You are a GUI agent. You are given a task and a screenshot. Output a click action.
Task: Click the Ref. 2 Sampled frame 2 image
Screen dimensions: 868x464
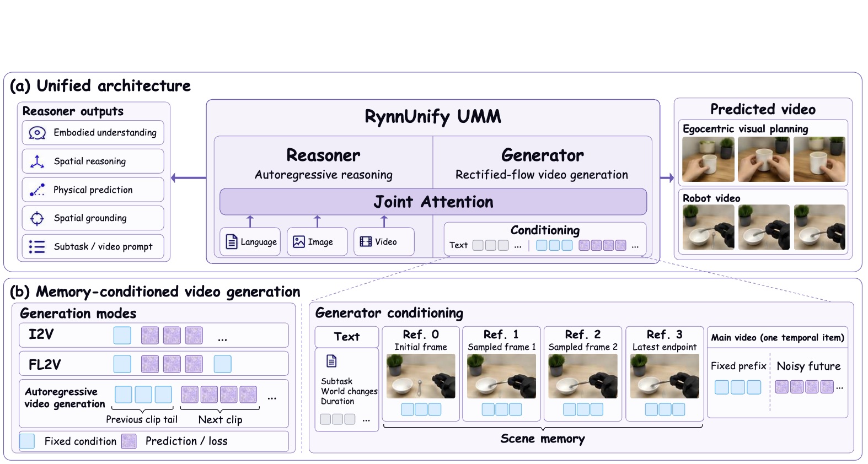click(x=583, y=376)
